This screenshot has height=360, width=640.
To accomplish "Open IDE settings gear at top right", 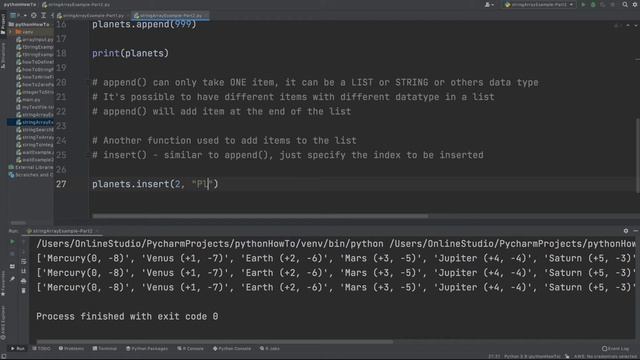I will point(635,4).
